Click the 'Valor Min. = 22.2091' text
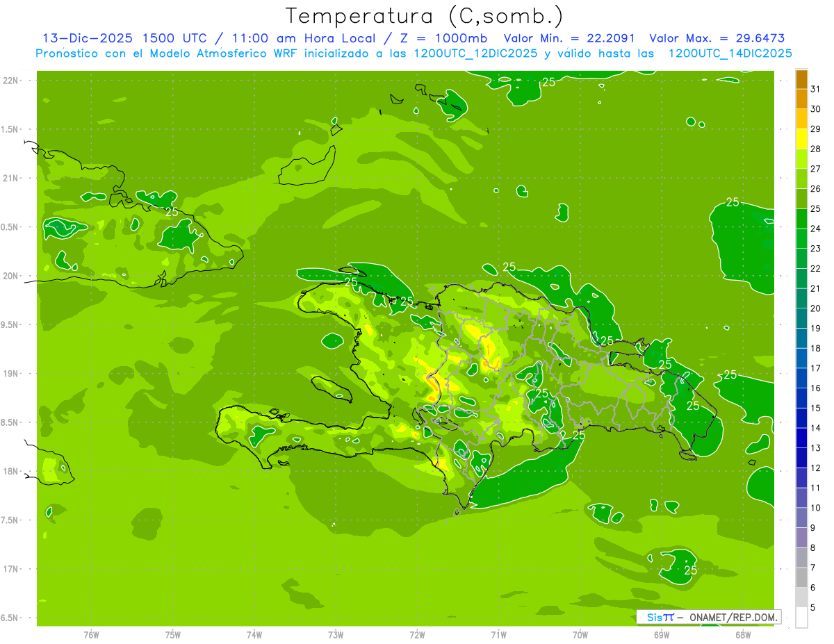The width and height of the screenshot is (834, 644). click(x=569, y=38)
